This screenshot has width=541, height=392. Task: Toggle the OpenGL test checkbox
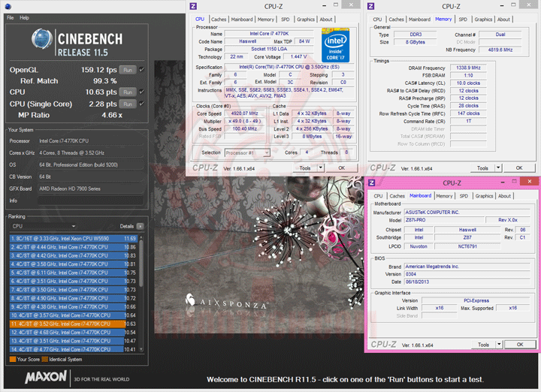(142, 70)
